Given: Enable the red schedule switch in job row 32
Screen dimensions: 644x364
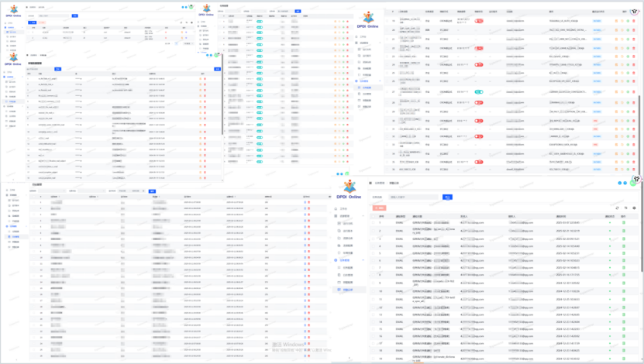Looking at the screenshot, I should (x=478, y=136).
